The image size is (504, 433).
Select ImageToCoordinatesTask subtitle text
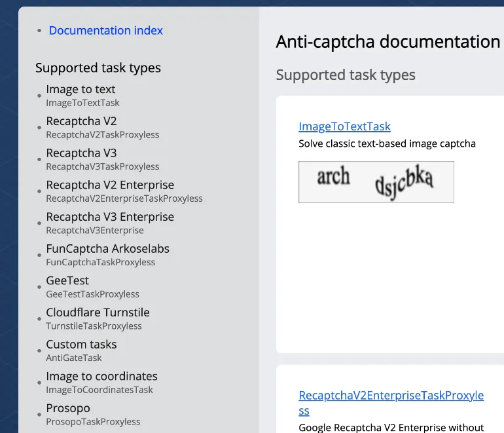pyautogui.click(x=99, y=390)
